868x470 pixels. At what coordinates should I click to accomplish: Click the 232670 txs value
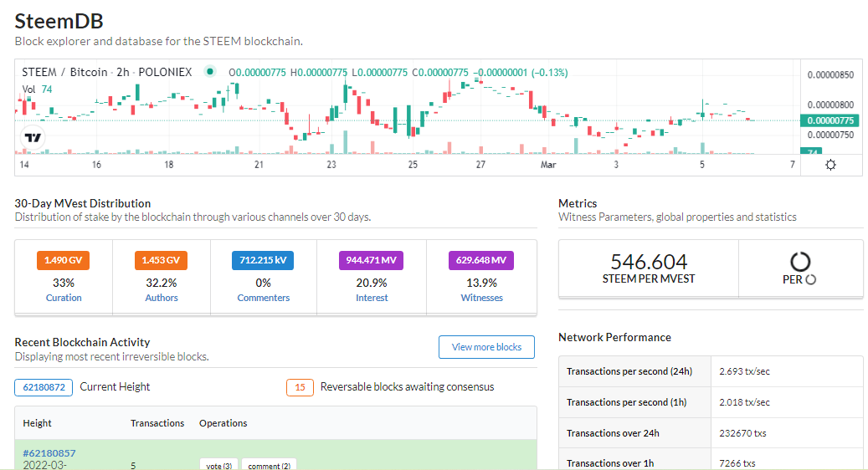tap(743, 433)
